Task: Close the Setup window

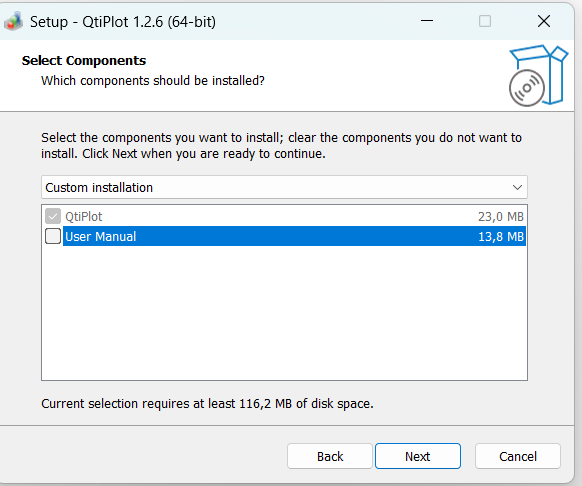Action: (x=544, y=21)
